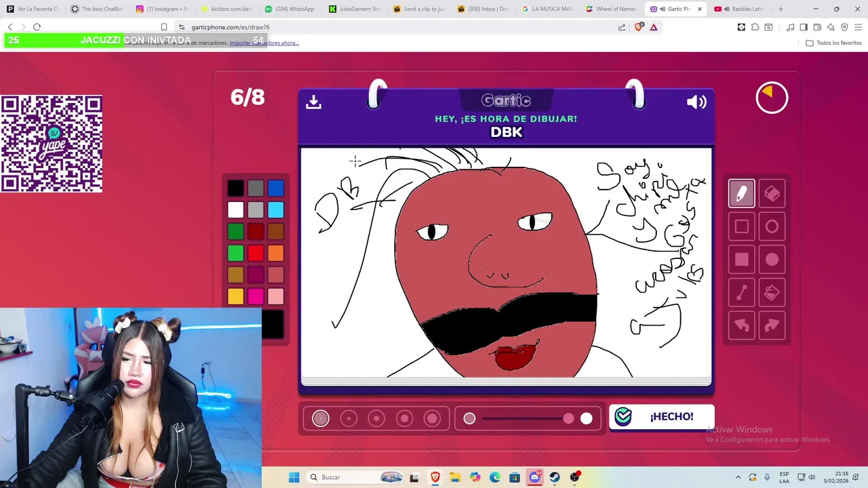The image size is (868, 488).
Task: Open the browser extensions puzzle icon
Action: coord(755,27)
